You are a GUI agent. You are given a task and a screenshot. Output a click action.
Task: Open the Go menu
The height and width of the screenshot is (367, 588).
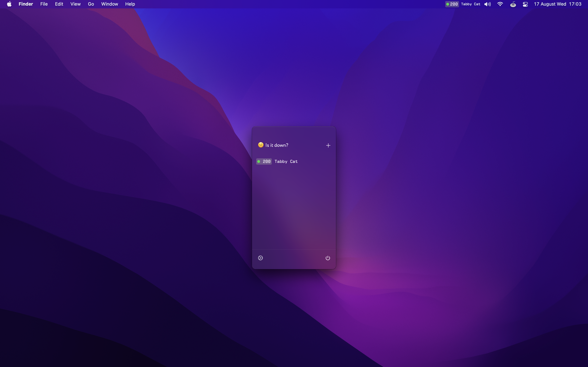91,4
